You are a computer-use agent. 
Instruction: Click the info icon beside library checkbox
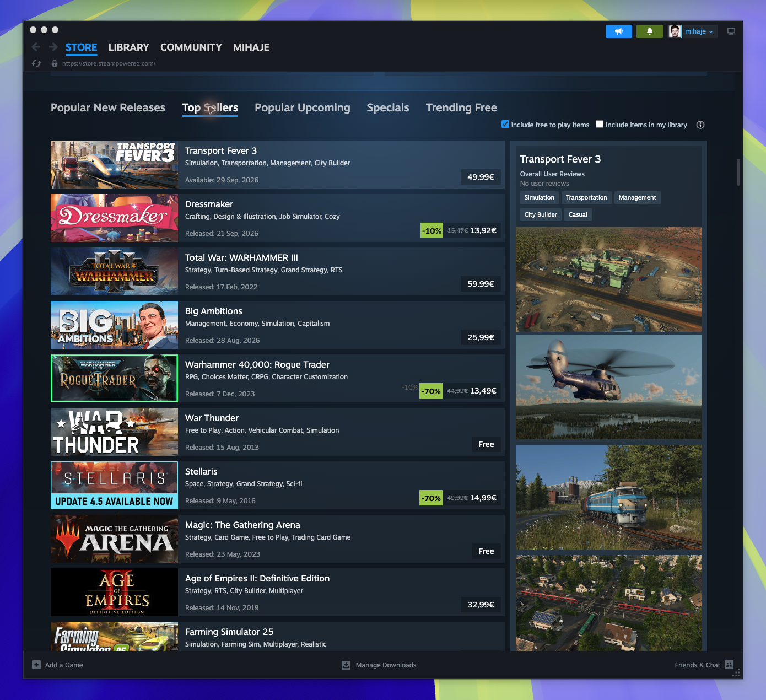coord(700,125)
